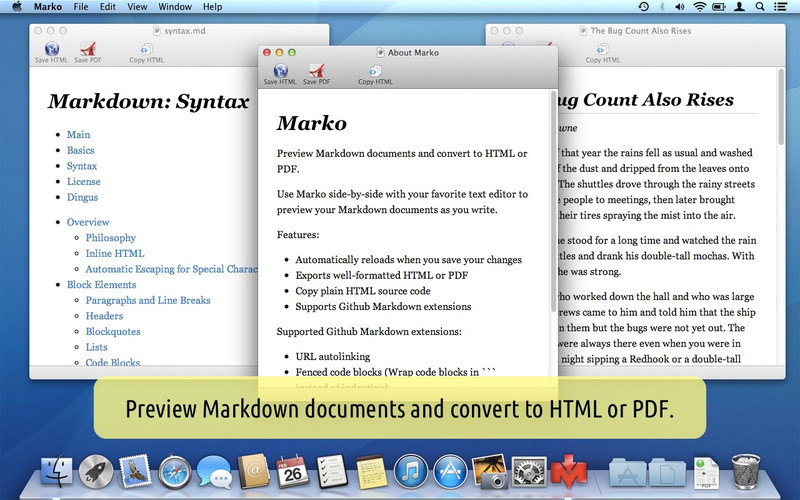Screen dimensions: 800x500
Task: Open the Mail stamp icon in Dock
Action: pos(135,471)
